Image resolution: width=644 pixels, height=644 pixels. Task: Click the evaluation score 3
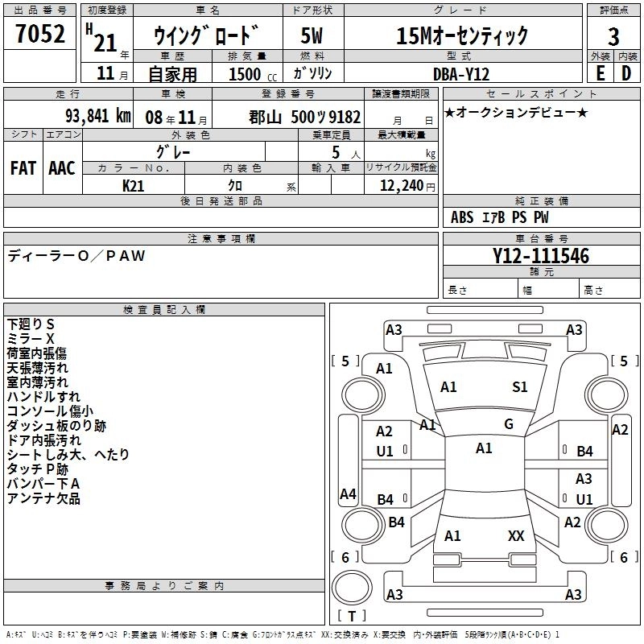click(x=613, y=36)
